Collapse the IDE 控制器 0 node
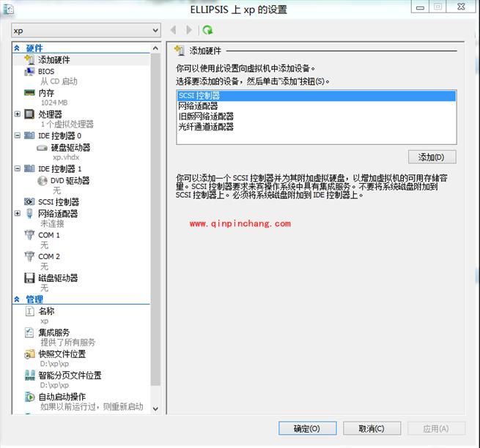The image size is (480, 448). [x=18, y=135]
